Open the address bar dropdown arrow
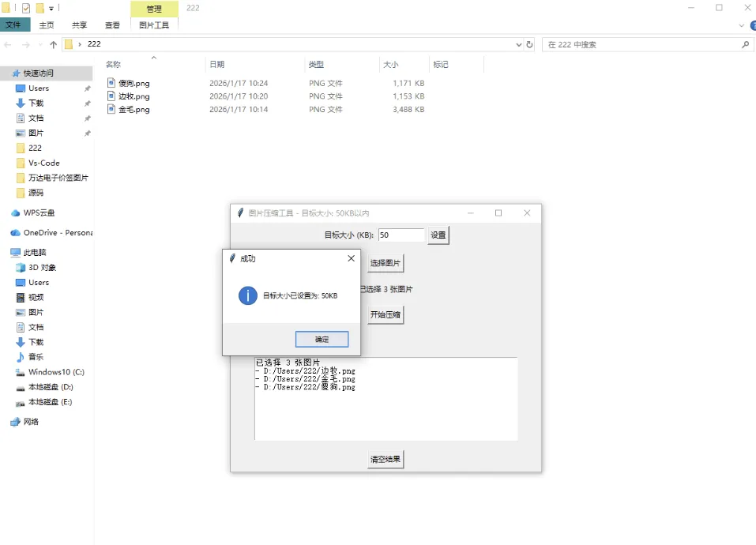Screen dimensions: 756x545 [x=517, y=44]
